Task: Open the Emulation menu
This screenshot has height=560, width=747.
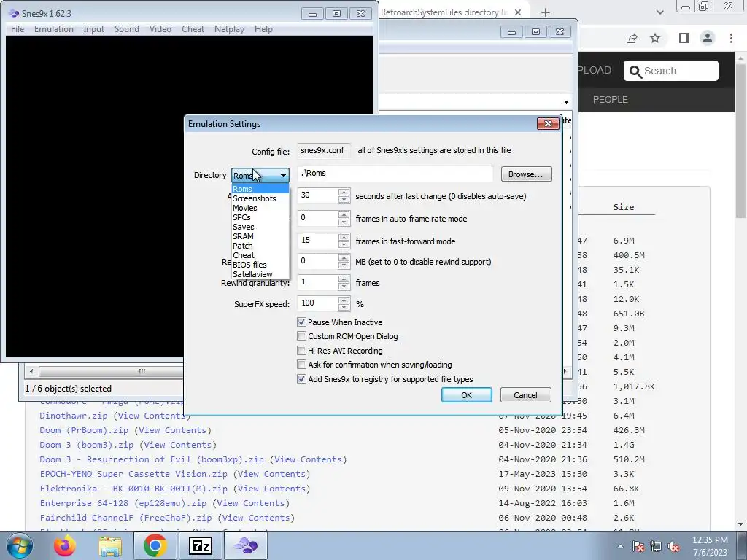Action: tap(54, 29)
